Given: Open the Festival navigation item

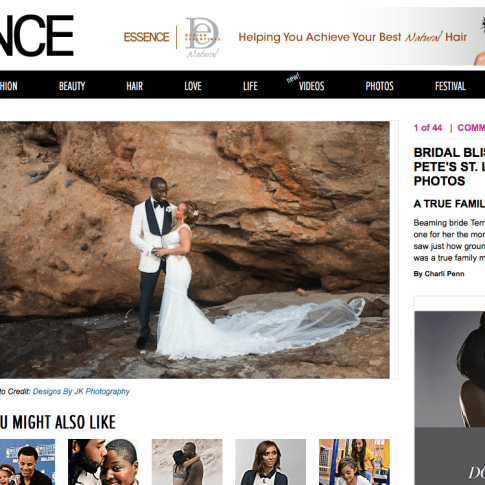Looking at the screenshot, I should (x=450, y=86).
